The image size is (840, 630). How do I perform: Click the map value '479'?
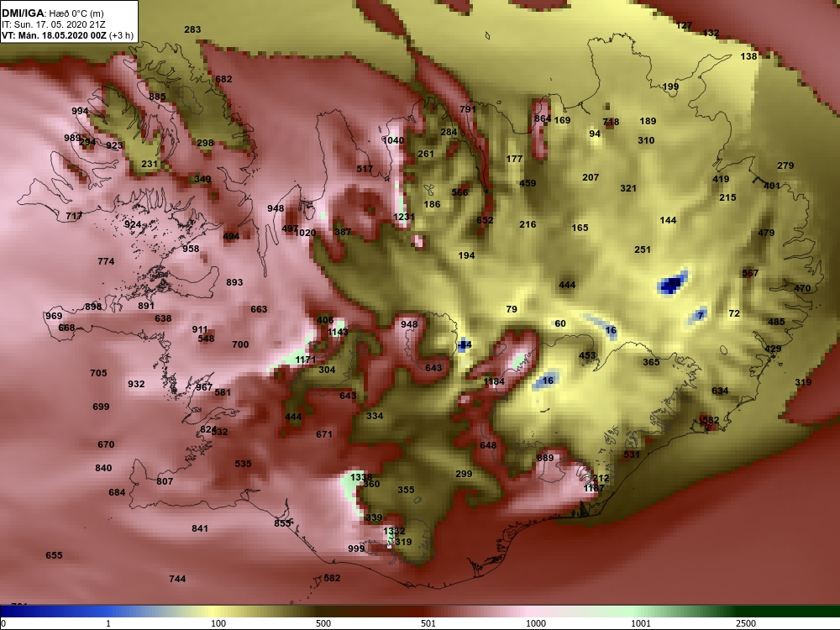[x=766, y=233]
